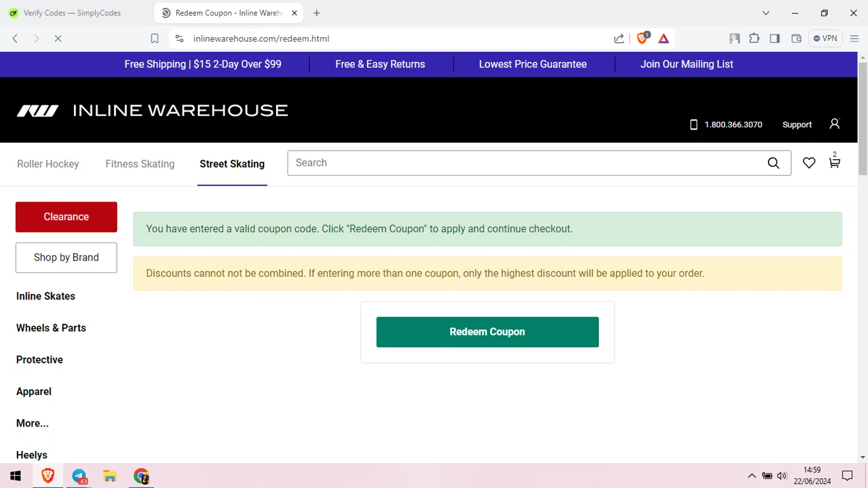Toggle the browser sidebar panel icon
868x488 pixels.
pyautogui.click(x=775, y=38)
